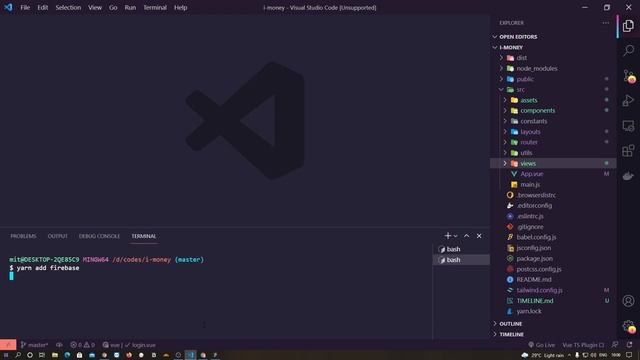The height and width of the screenshot is (360, 640).
Task: Expand the Open Editors section
Action: (553, 37)
